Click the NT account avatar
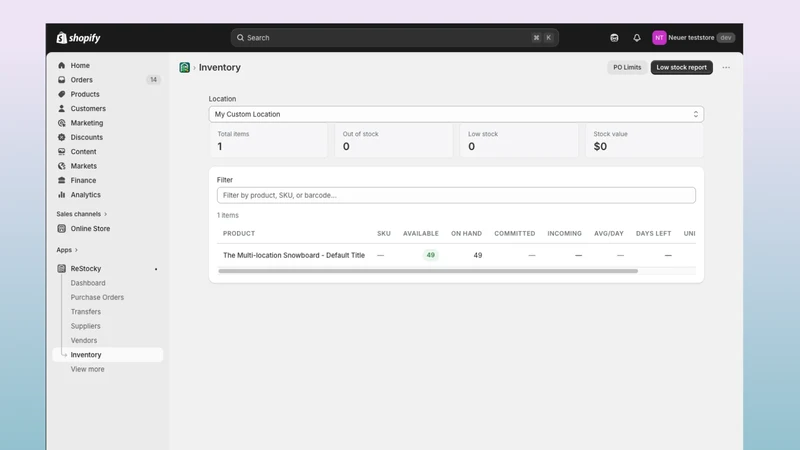 click(659, 38)
